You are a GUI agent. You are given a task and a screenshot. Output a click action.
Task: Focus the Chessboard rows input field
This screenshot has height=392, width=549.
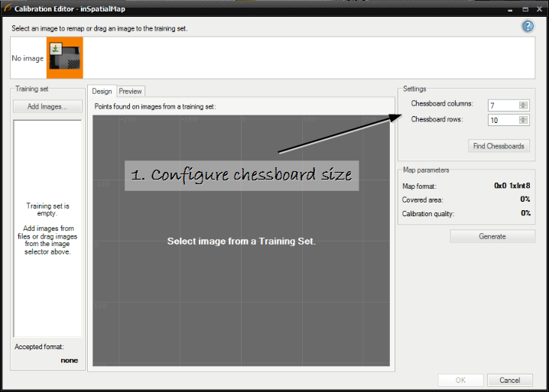pyautogui.click(x=502, y=120)
